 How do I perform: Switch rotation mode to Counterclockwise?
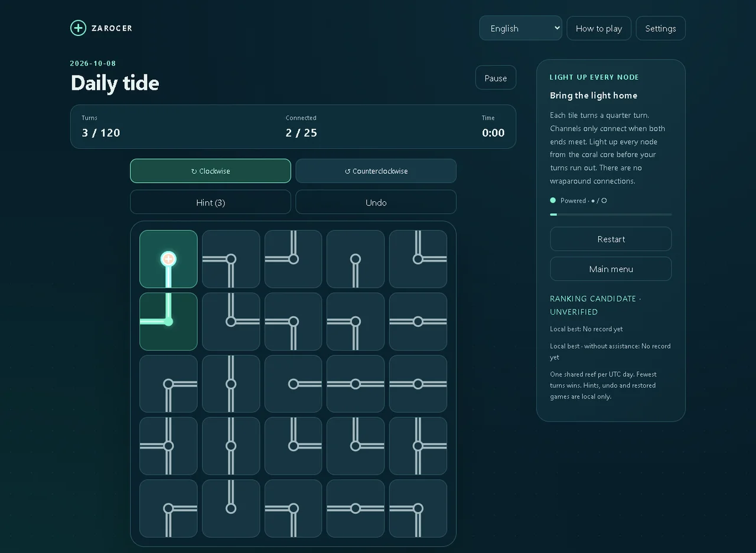click(x=376, y=171)
